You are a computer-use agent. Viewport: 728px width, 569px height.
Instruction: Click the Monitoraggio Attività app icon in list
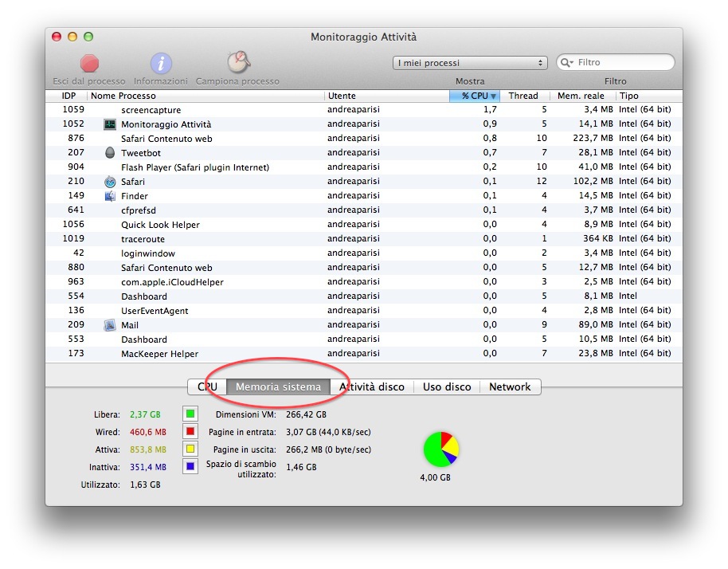[x=110, y=124]
